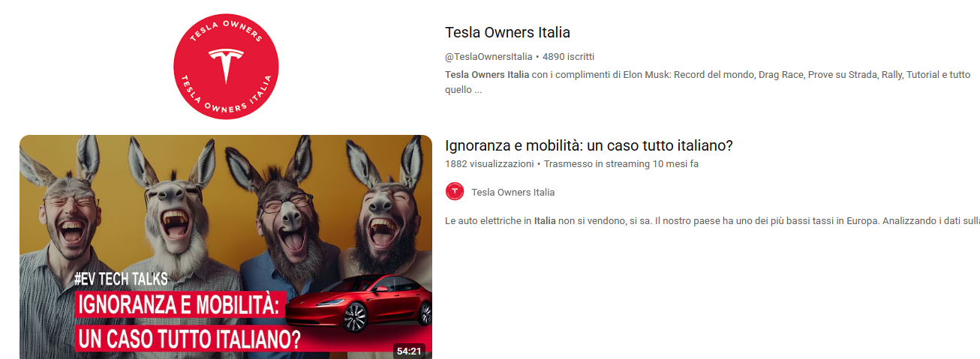
Task: Click the Tesla T emblem inside the round logo
Action: pyautogui.click(x=226, y=66)
